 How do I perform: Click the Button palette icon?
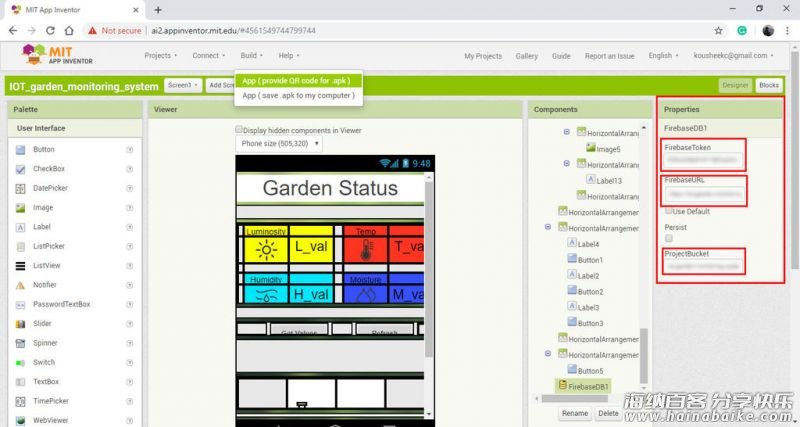click(x=20, y=149)
